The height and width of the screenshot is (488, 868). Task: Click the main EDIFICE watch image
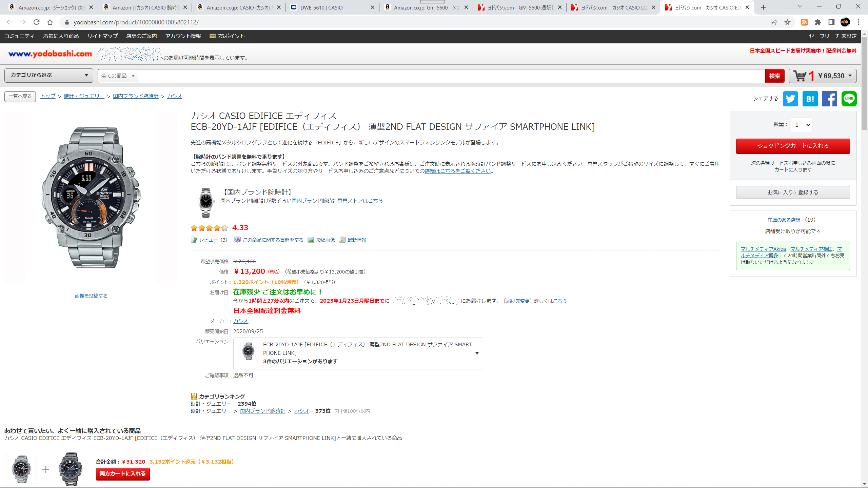point(91,198)
